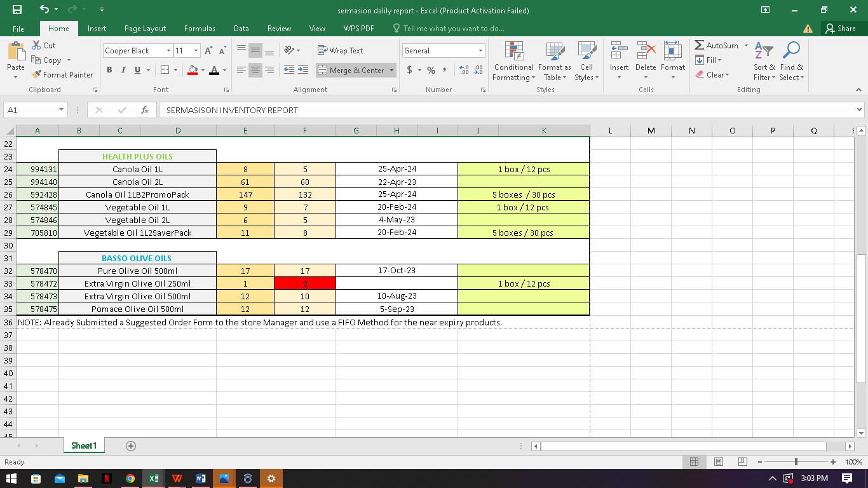Open the Orientation text-angle tool
Image resolution: width=868 pixels, height=488 pixels.
click(x=289, y=51)
